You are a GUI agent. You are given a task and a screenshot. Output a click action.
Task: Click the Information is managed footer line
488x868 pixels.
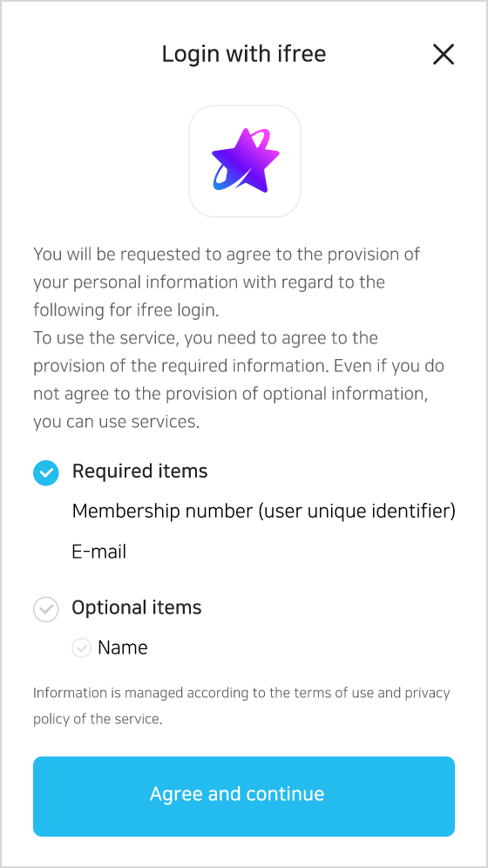point(241,694)
